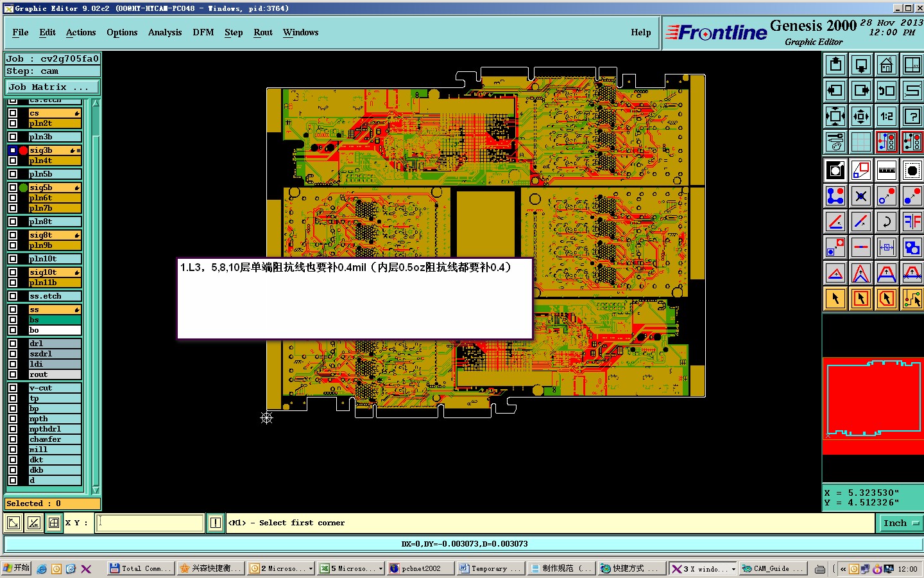The height and width of the screenshot is (578, 924).
Task: Expand hidden system tray icons chevron
Action: point(843,569)
